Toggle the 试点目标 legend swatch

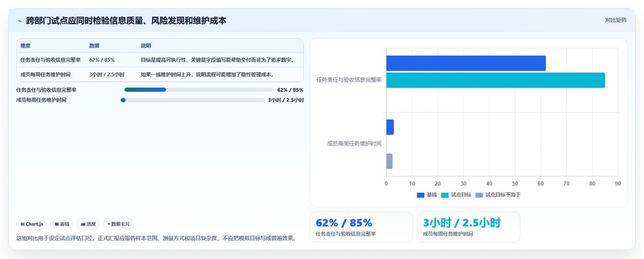click(x=444, y=195)
